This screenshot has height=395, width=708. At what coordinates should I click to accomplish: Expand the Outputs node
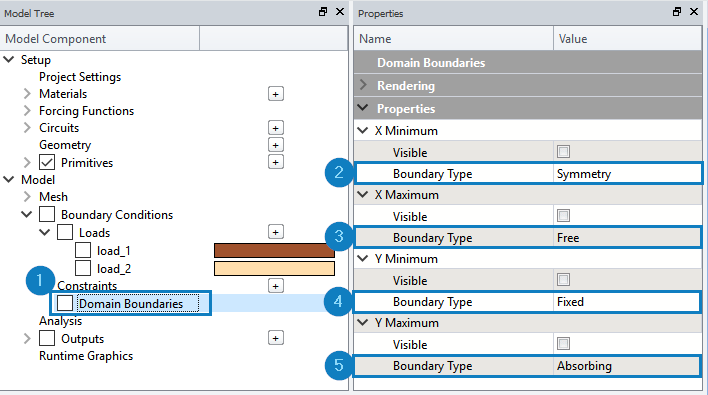[x=27, y=338]
